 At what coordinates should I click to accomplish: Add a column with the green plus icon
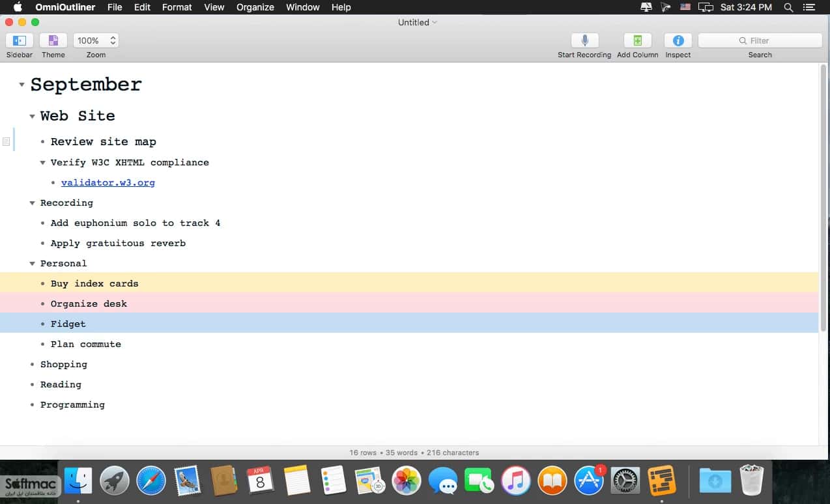637,40
